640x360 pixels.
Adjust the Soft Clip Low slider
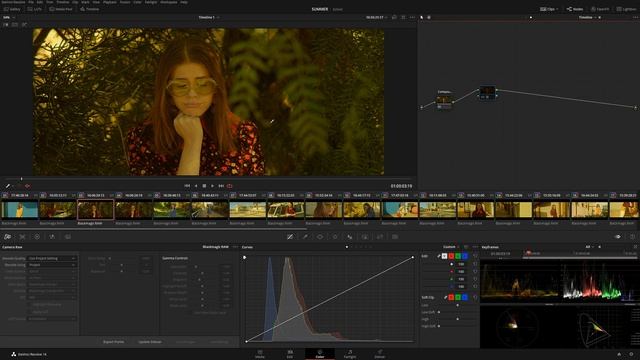pyautogui.click(x=457, y=305)
